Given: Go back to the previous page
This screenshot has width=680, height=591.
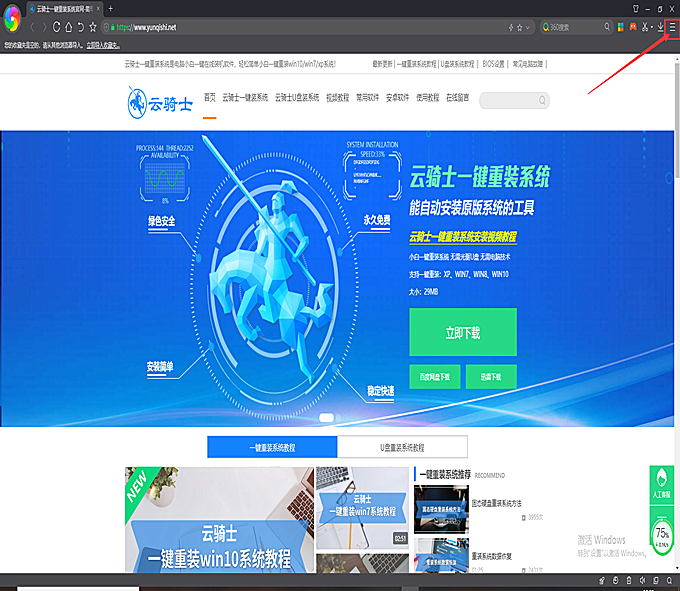Looking at the screenshot, I should tap(32, 27).
